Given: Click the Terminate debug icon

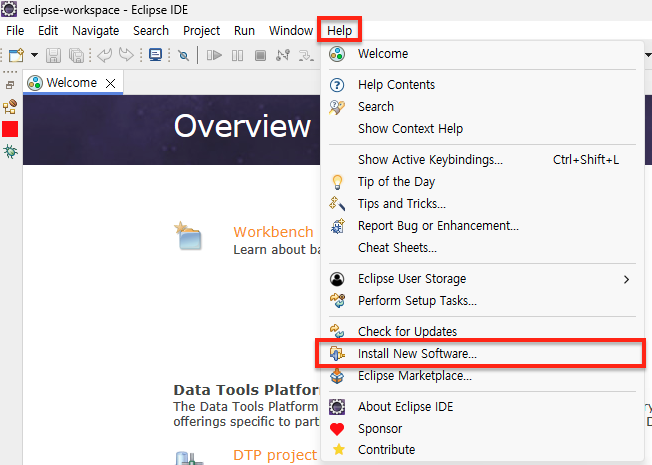Looking at the screenshot, I should [x=260, y=55].
